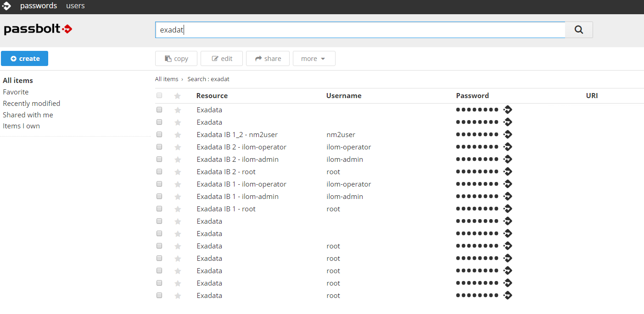This screenshot has height=314, width=644.
Task: Select the Exadata IB 1 - ilom-operator resource name
Action: coord(241,184)
